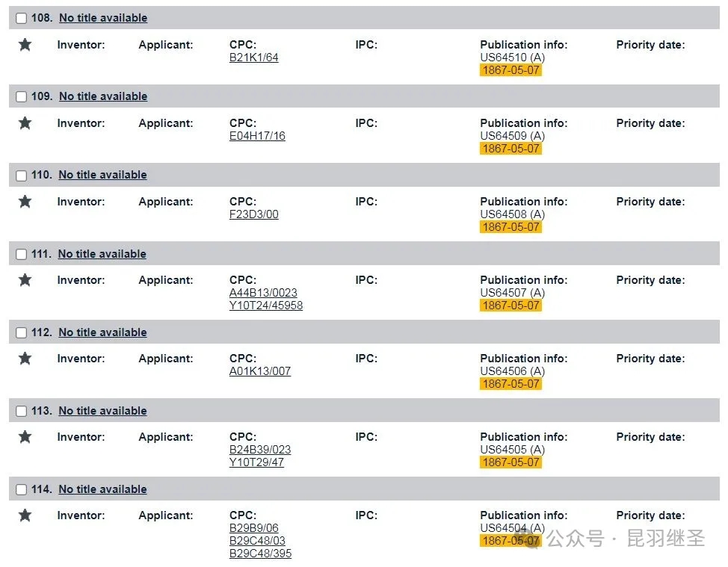This screenshot has height=567, width=728.
Task: Open CPC code F23D3/00
Action: [254, 214]
